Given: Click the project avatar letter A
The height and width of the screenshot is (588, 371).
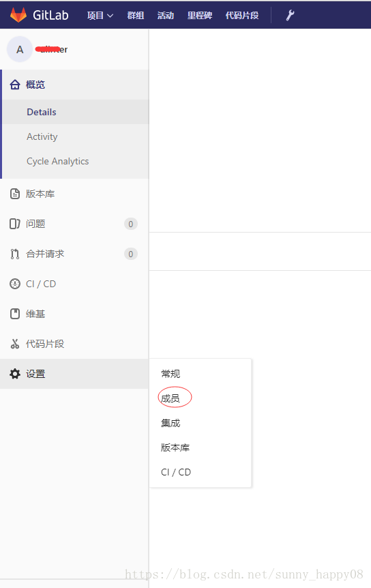Looking at the screenshot, I should coord(20,50).
